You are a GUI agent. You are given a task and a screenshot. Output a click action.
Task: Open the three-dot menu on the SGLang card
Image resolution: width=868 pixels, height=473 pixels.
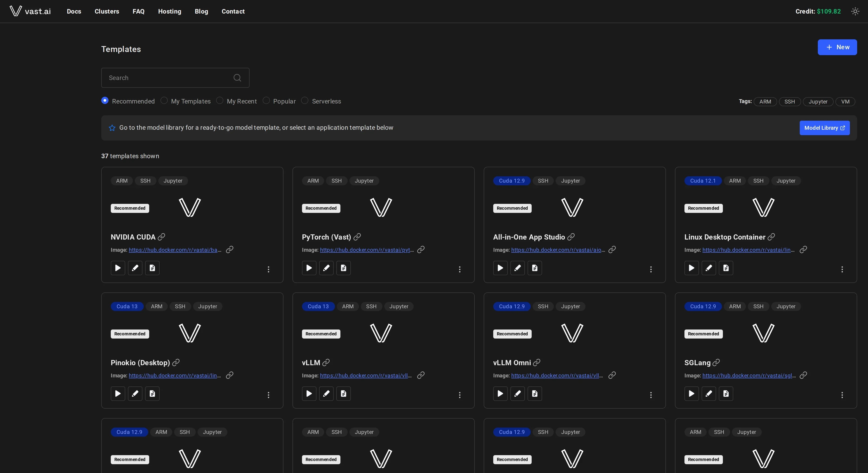click(x=842, y=395)
